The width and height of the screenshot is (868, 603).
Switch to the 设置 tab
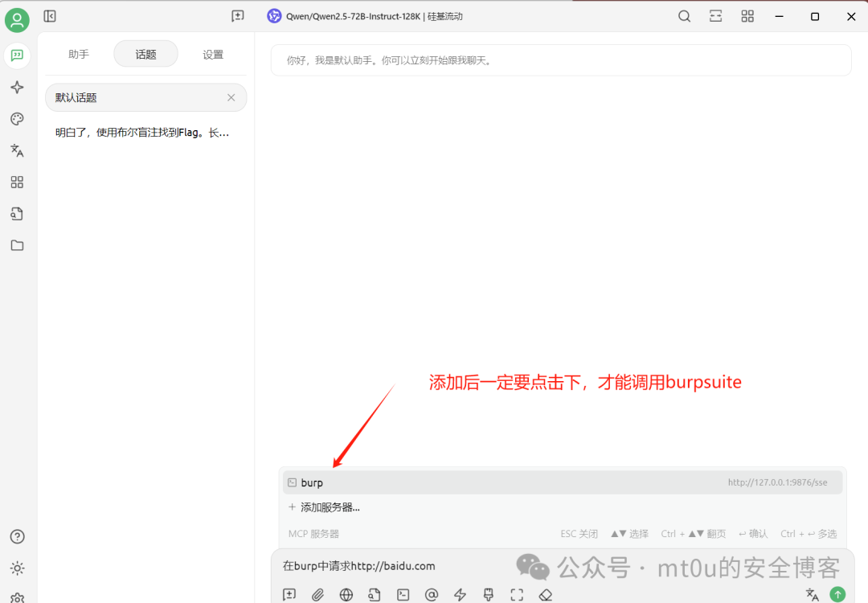click(x=212, y=54)
